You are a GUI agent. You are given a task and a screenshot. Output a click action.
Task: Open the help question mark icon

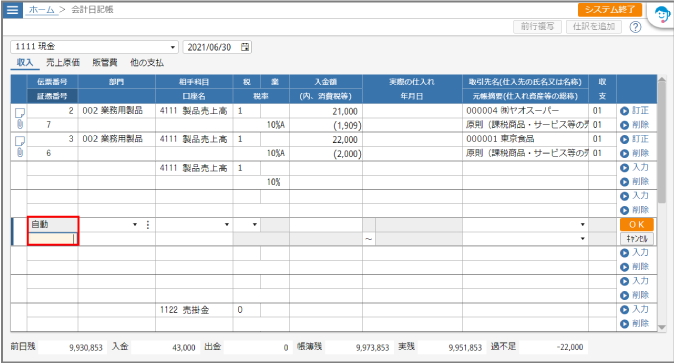tap(635, 27)
